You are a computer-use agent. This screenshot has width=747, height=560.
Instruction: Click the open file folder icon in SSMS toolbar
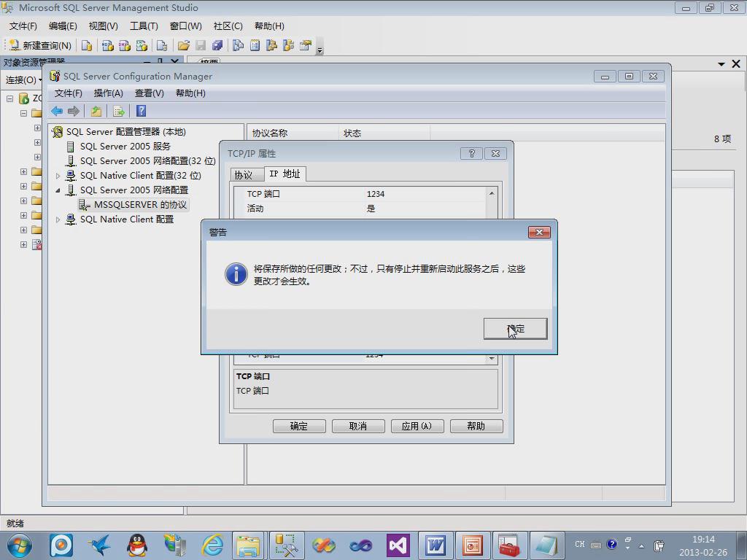click(184, 45)
